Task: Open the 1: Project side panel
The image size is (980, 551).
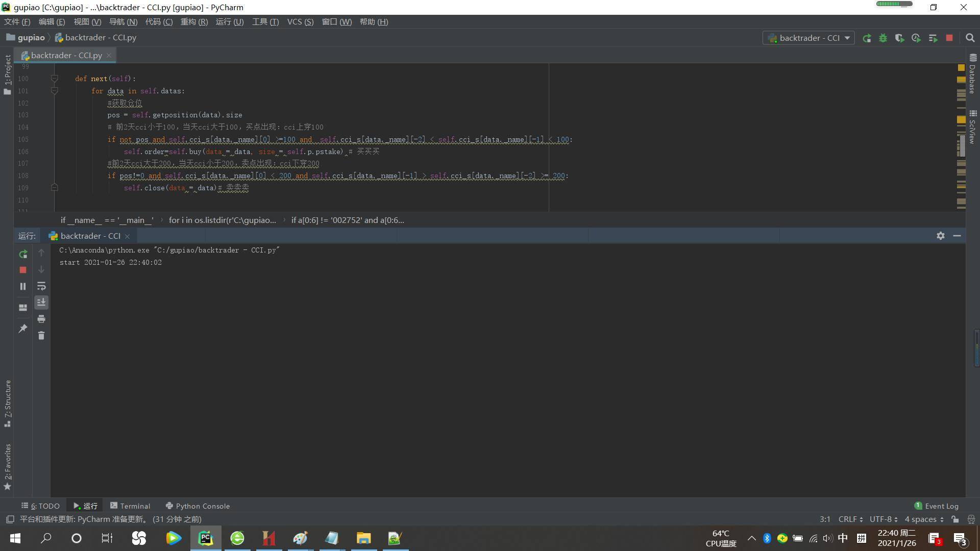Action: (7, 74)
